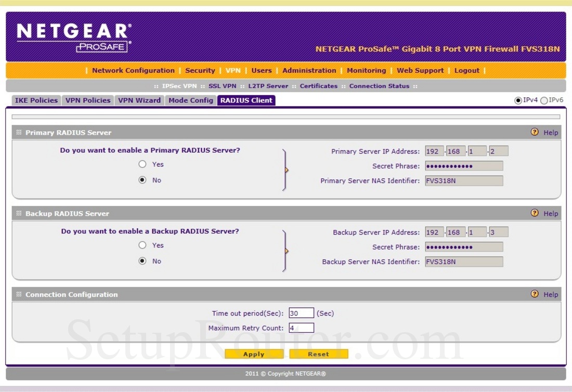Viewport: 572px width, 392px height.
Task: Click the Backup Server Secret Phrase field
Action: pyautogui.click(x=464, y=247)
